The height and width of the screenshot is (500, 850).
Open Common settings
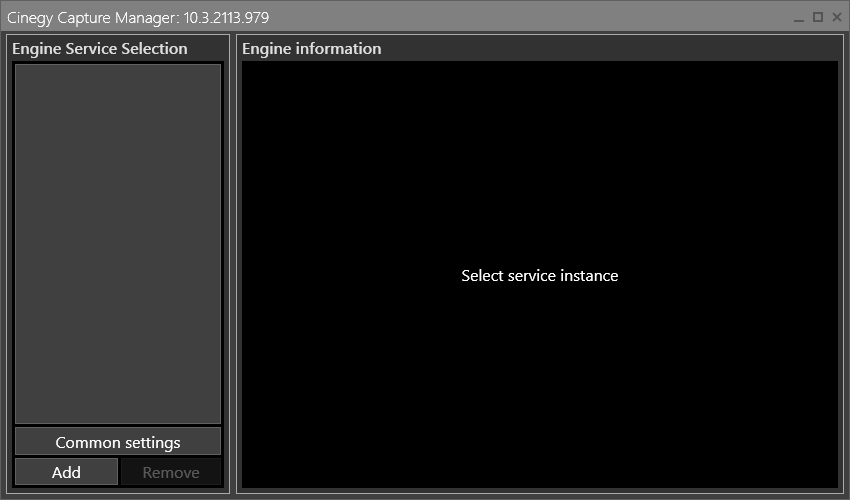tap(118, 441)
